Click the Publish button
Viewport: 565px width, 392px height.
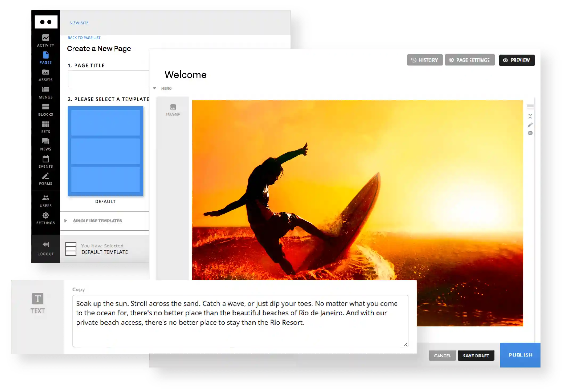pyautogui.click(x=520, y=355)
